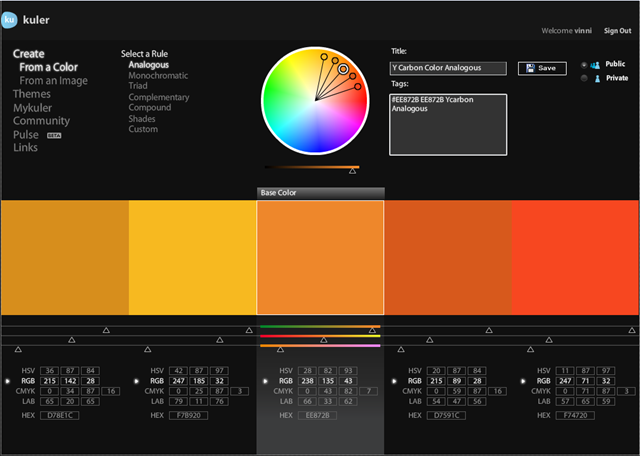Select the F74720 red-orange swatch

[x=576, y=257]
